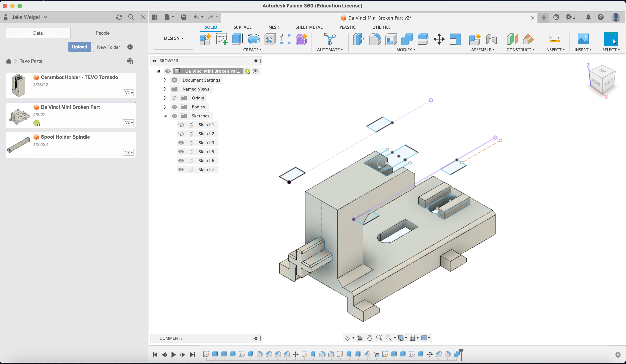The height and width of the screenshot is (364, 626).
Task: Click the Orbit navigation tool
Action: (x=347, y=338)
